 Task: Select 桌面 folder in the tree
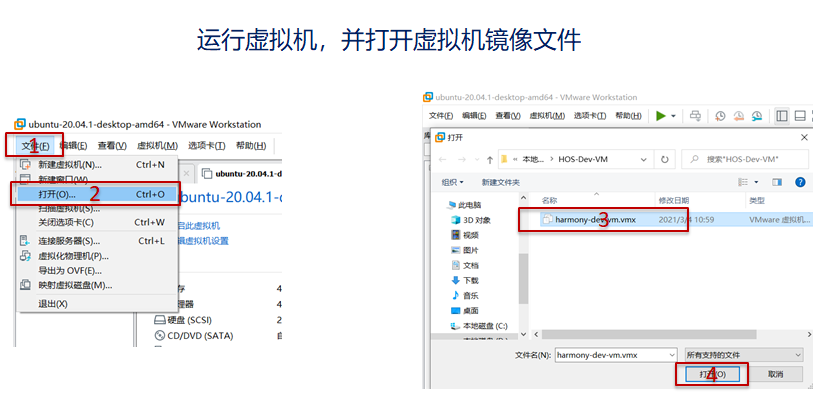pyautogui.click(x=465, y=310)
